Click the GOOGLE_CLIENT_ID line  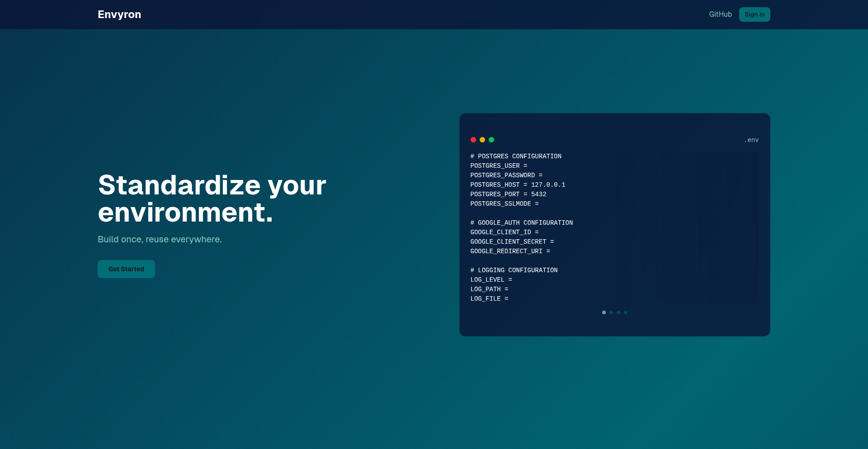[505, 232]
